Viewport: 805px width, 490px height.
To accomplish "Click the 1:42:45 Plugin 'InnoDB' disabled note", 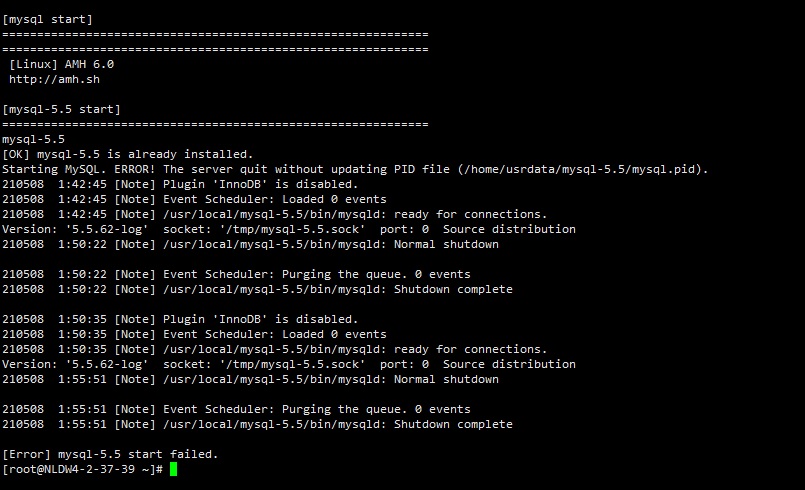I will click(180, 184).
